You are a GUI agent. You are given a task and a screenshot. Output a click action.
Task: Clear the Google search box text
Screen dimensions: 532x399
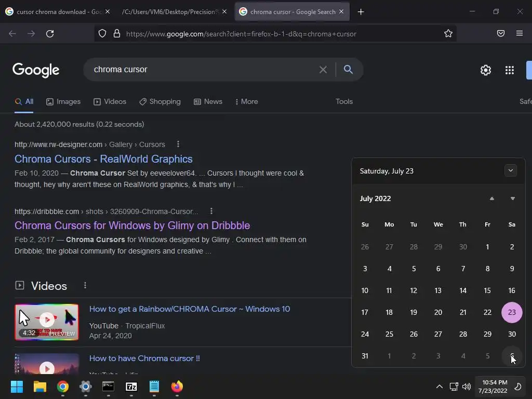tap(323, 70)
